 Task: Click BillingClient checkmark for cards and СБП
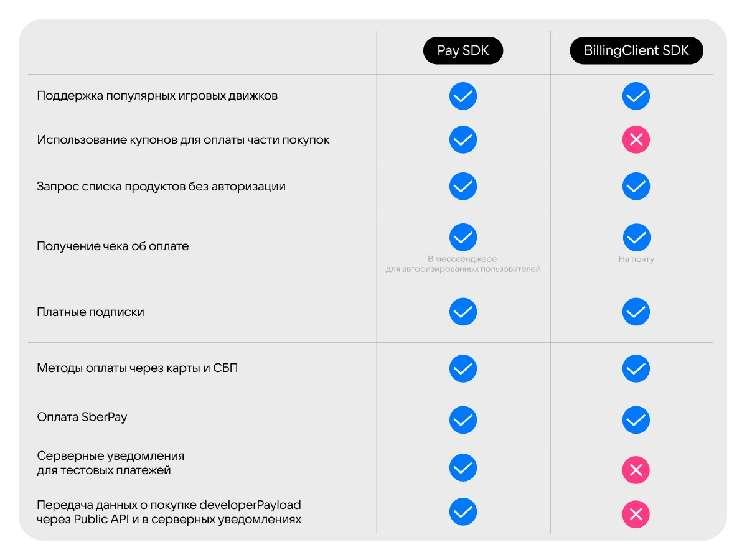point(636,368)
